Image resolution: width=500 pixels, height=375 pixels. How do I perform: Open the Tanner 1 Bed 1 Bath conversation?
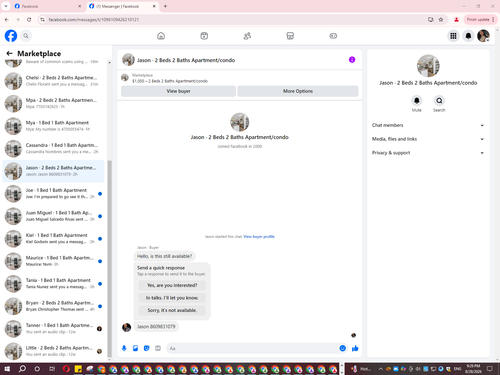click(x=53, y=329)
